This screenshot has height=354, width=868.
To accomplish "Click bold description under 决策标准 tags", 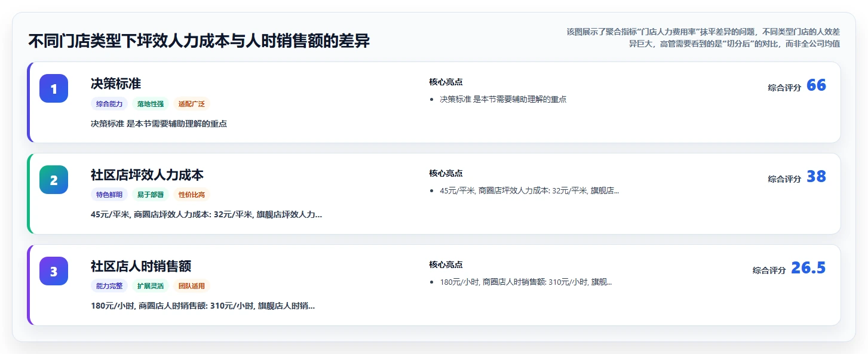I will pos(159,124).
